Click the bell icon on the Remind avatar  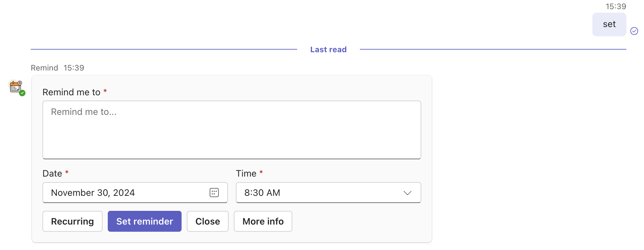tap(19, 83)
